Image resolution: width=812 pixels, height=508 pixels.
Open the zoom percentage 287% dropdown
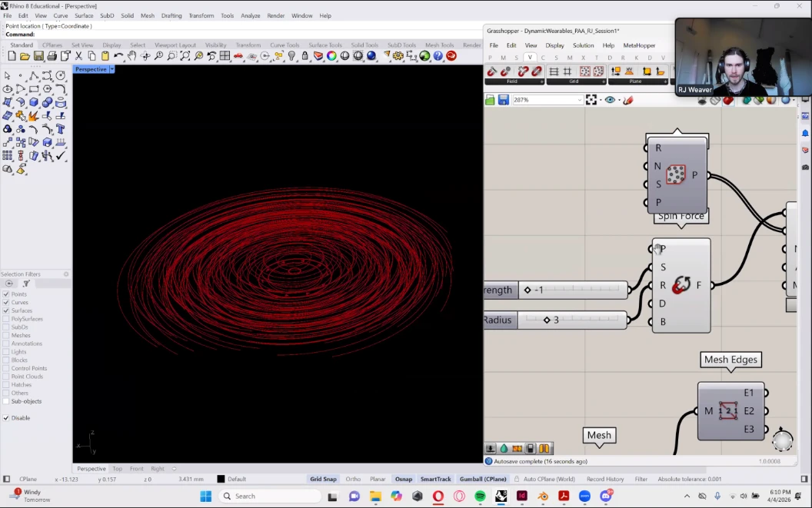click(x=579, y=100)
